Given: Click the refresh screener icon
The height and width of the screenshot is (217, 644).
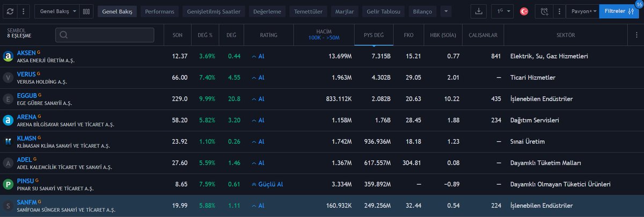Looking at the screenshot, I should tap(11, 11).
